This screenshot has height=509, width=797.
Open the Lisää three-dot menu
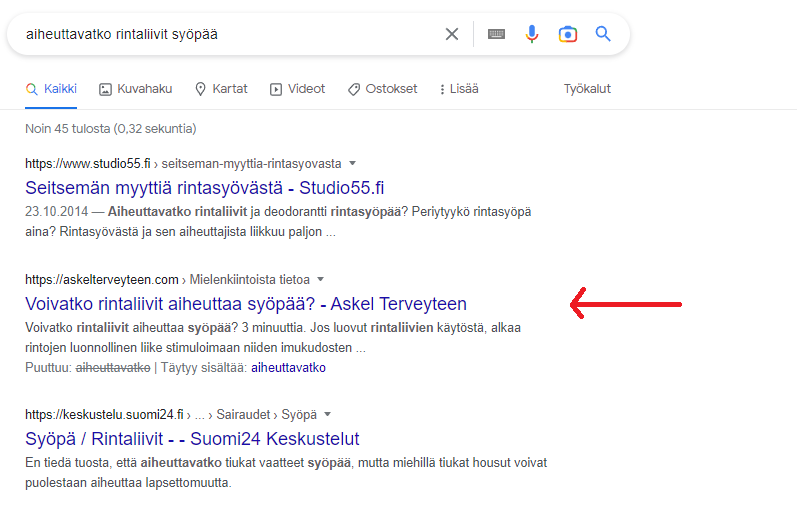[x=459, y=89]
